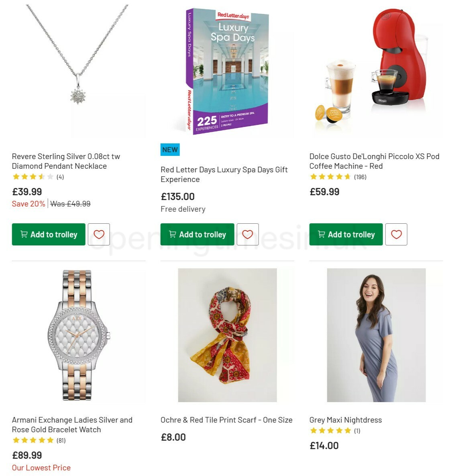Select the five-star rating on Grey Maxi Nightdress
This screenshot has height=476, width=456.
pyautogui.click(x=330, y=430)
